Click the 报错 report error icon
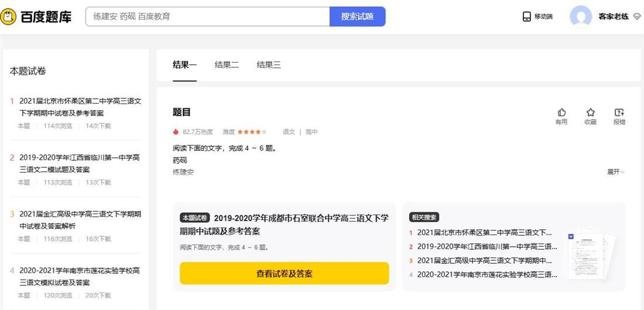644x310 pixels. click(619, 112)
